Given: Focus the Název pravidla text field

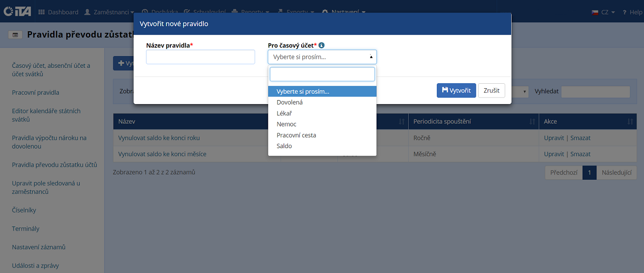Looking at the screenshot, I should (200, 57).
